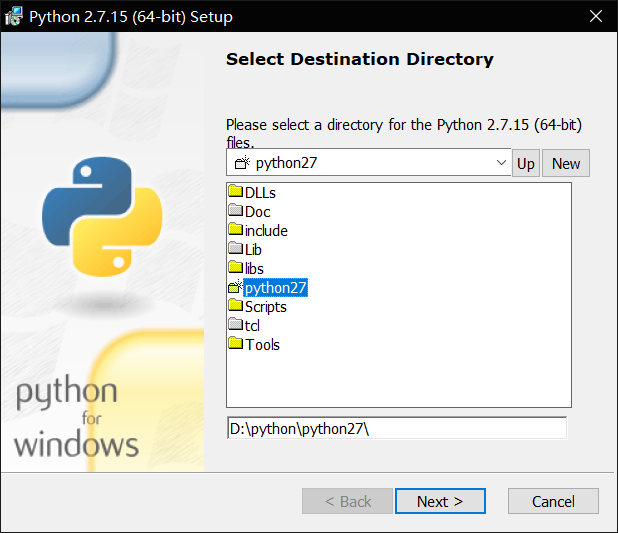Click the installer icon in the title bar
The width and height of the screenshot is (618, 533).
(14, 16)
